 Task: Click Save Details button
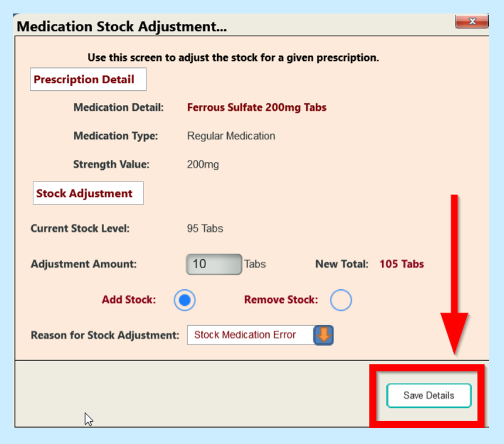[x=428, y=395]
